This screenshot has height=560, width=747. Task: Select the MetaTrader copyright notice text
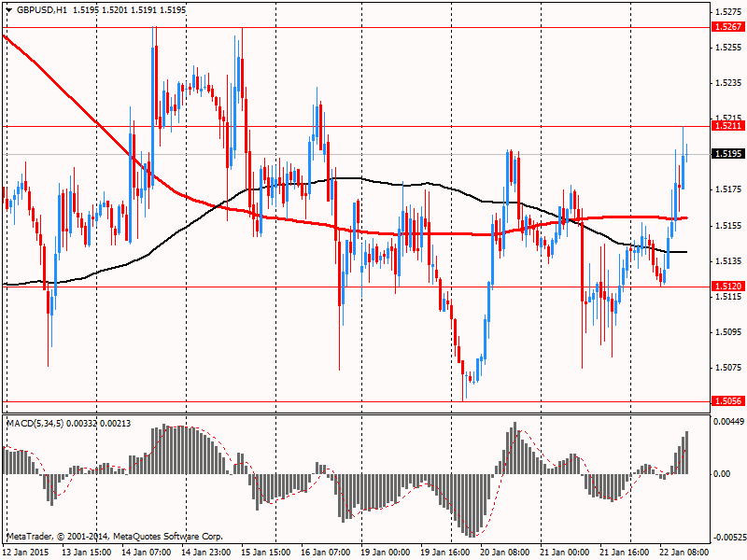114,536
